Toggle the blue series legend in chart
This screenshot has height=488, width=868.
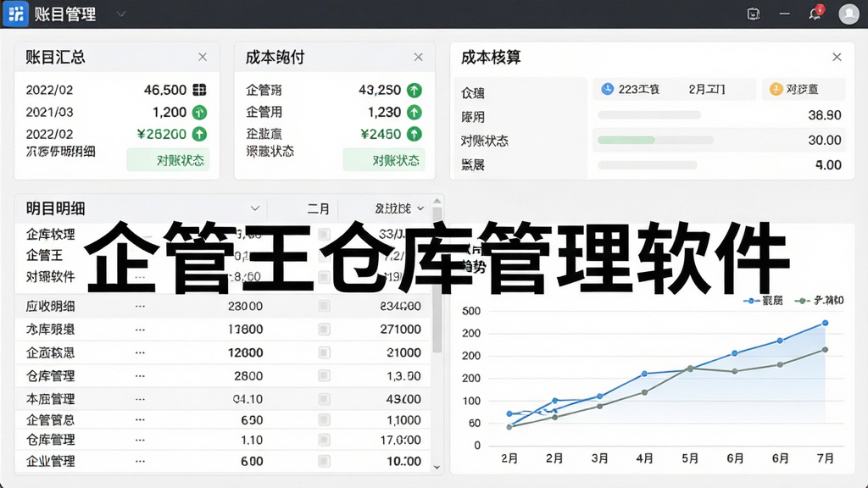pyautogui.click(x=764, y=301)
